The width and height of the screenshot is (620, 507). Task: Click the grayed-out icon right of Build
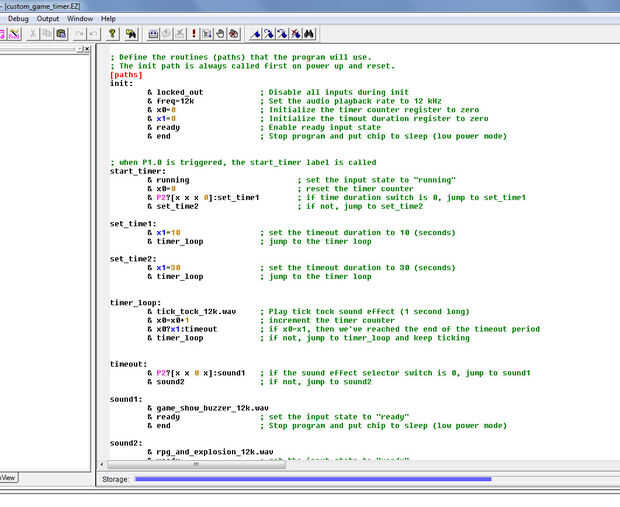[x=166, y=34]
